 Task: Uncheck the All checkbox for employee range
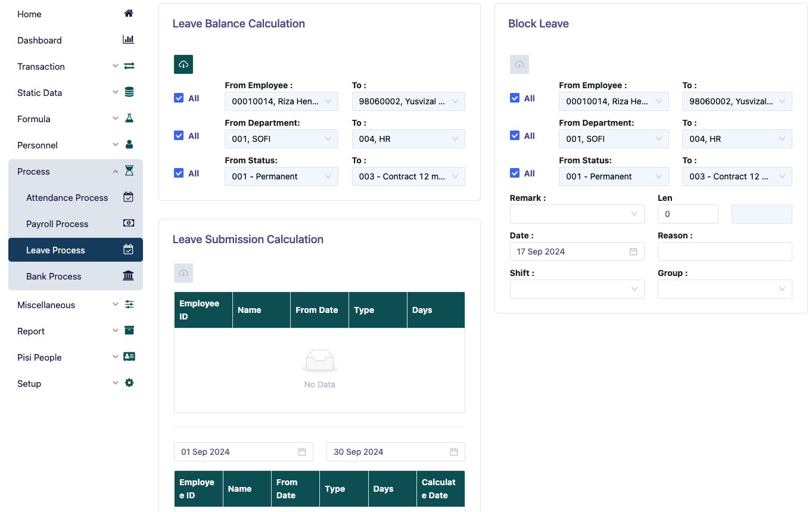(179, 98)
